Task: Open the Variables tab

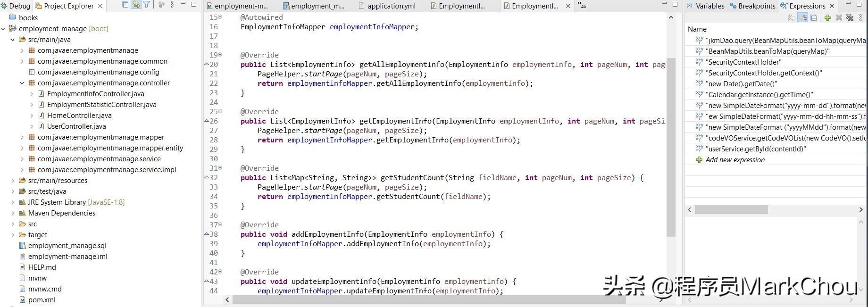Action: 706,6
